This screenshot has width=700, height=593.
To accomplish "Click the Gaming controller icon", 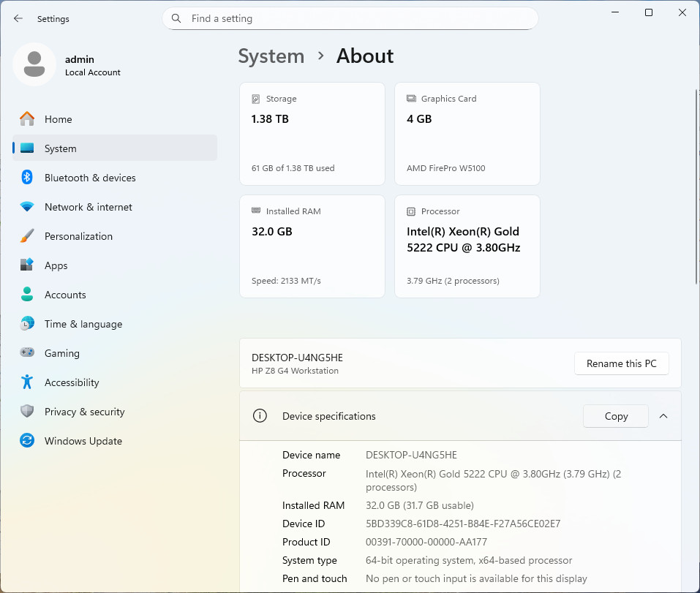I will (x=27, y=352).
